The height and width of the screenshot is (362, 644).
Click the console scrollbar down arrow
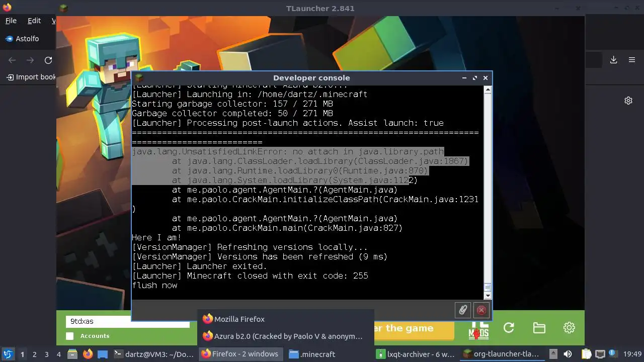pos(488,296)
